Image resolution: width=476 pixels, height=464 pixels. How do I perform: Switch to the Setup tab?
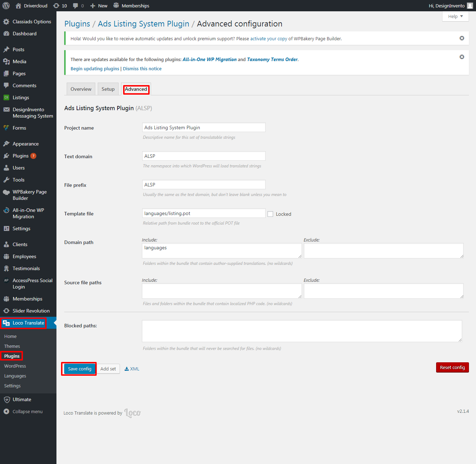coord(108,89)
